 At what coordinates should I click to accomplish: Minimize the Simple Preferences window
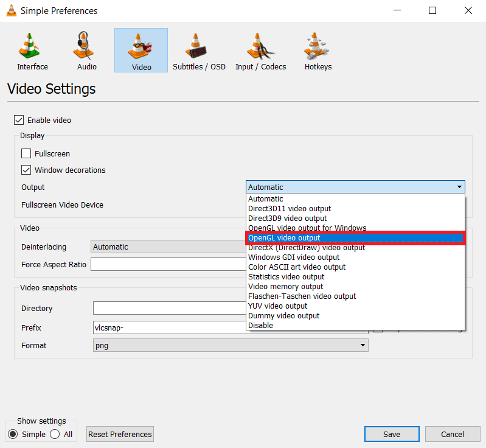(x=397, y=10)
